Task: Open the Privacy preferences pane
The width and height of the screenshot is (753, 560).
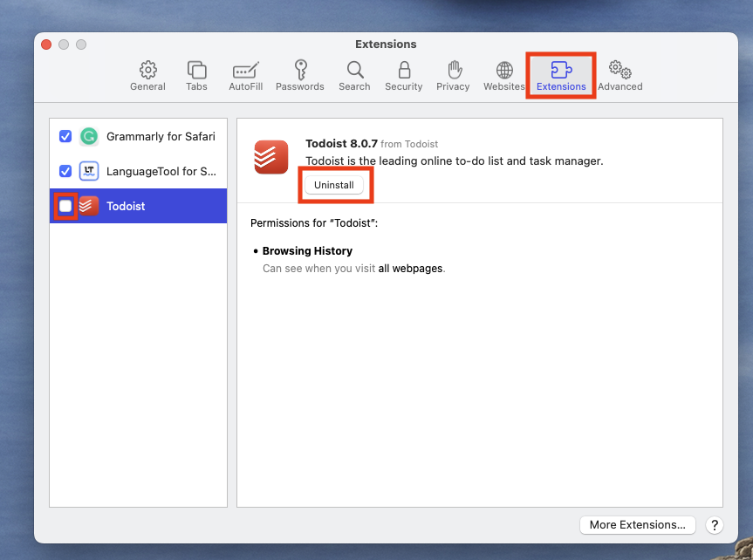Action: coord(453,76)
